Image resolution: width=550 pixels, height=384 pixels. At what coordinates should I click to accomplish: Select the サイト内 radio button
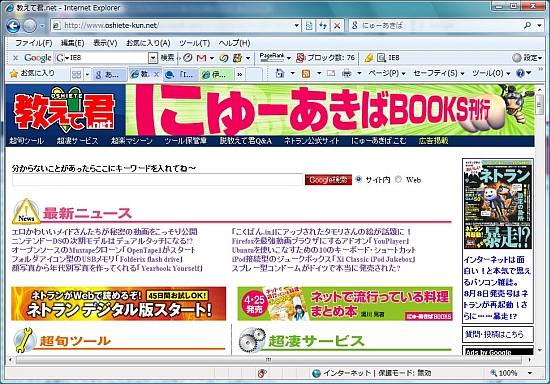click(358, 179)
